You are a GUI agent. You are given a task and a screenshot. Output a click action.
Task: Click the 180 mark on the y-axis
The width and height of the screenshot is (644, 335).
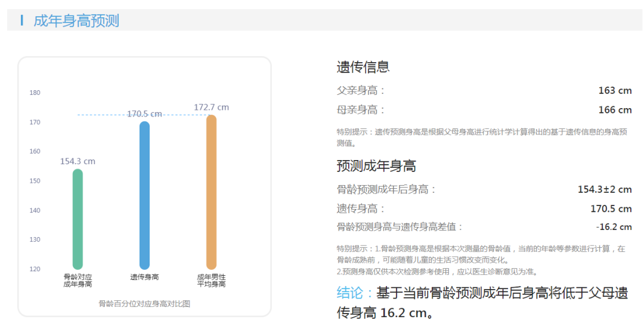click(35, 93)
